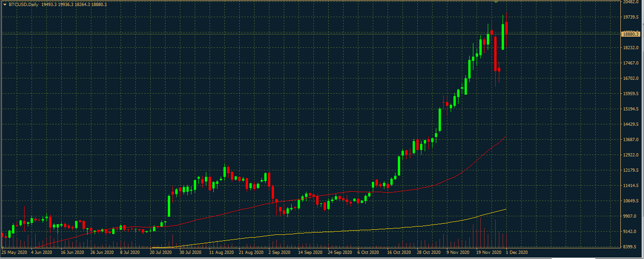Click the 16 Jun 2020 date label
This screenshot has height=259, width=644.
pyautogui.click(x=72, y=253)
